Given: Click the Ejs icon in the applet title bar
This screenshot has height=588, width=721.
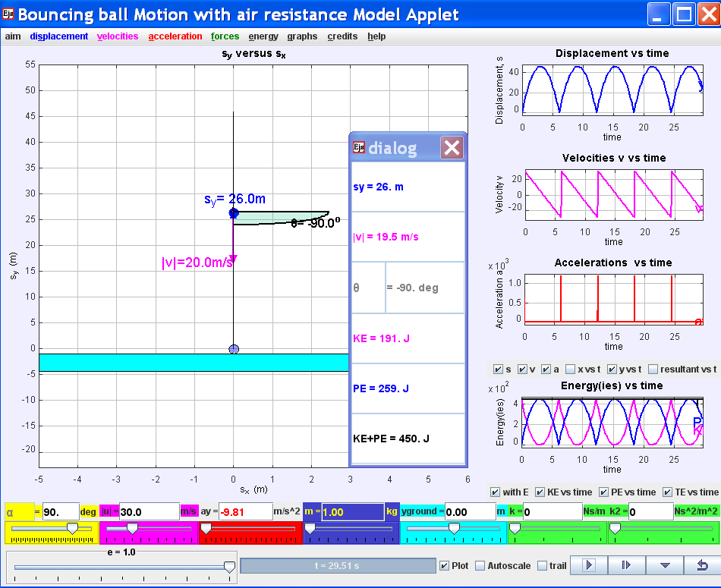Looking at the screenshot, I should click(x=8, y=14).
